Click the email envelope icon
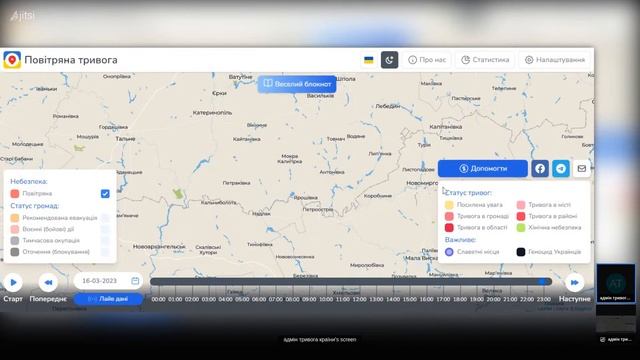The image size is (640, 360). [x=582, y=169]
